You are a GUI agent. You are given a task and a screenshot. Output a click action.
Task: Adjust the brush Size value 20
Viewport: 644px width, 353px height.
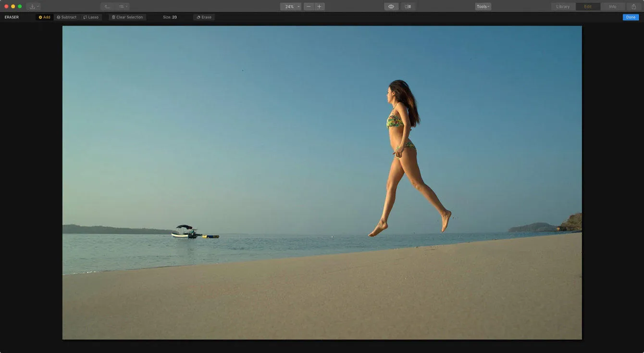[174, 17]
